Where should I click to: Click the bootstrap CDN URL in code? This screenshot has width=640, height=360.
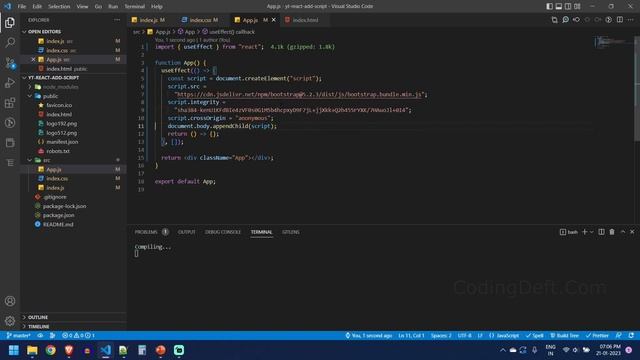tap(300, 94)
